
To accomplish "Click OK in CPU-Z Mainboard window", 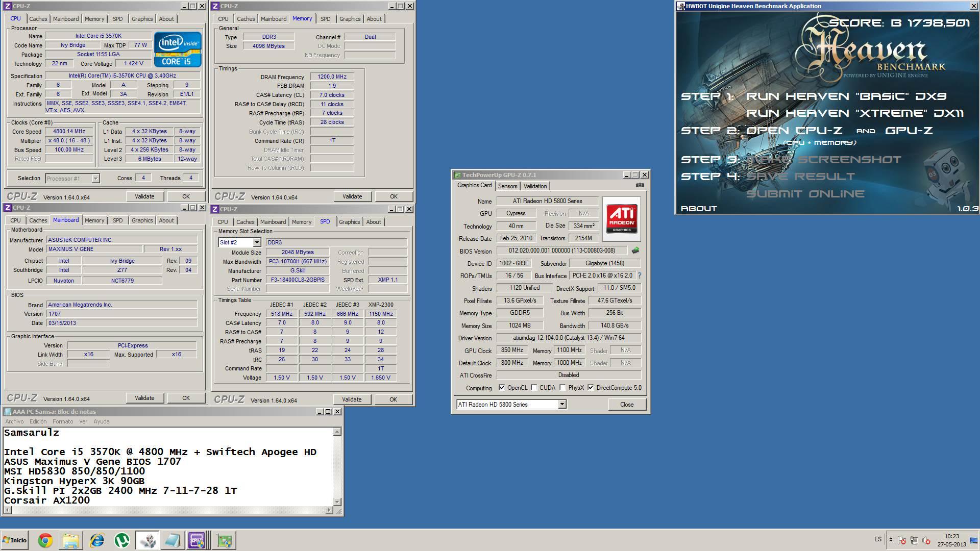I will coord(186,398).
